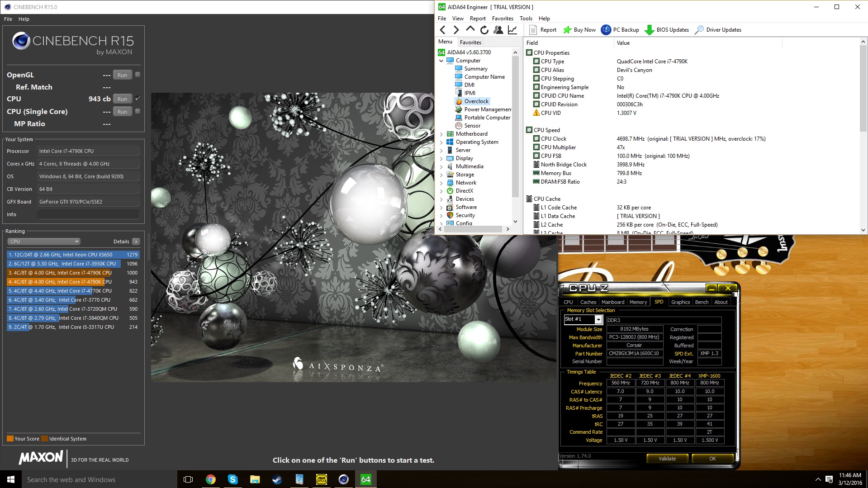Launch Chrome from the taskbar
The width and height of the screenshot is (868, 488).
(210, 479)
